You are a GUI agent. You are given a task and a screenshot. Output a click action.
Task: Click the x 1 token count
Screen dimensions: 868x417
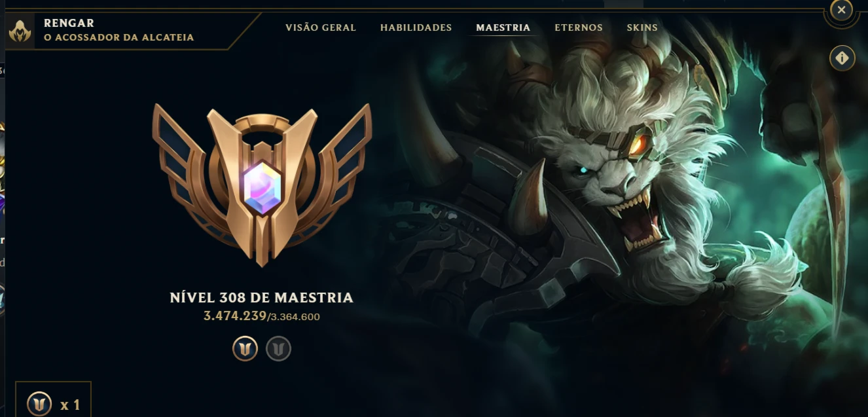click(70, 405)
